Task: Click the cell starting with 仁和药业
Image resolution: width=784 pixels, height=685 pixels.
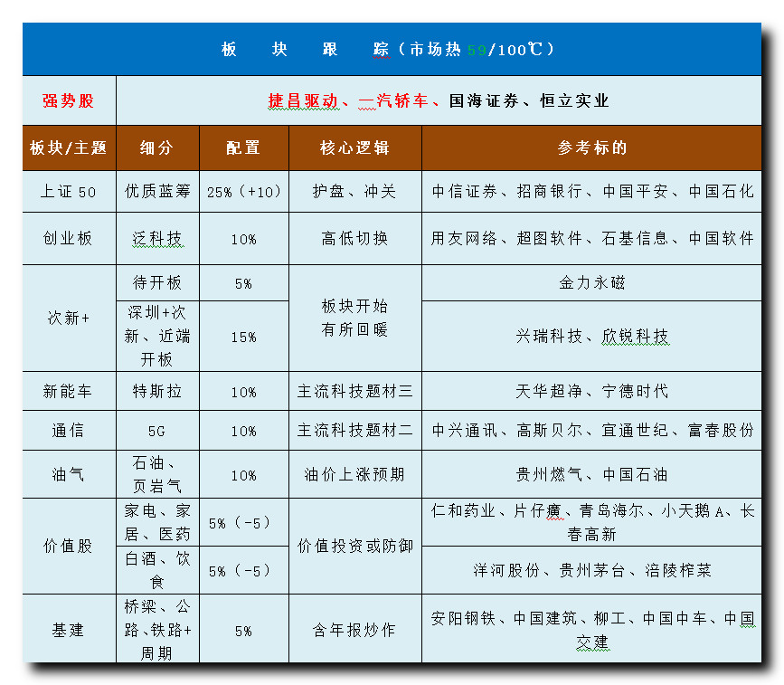Action: tap(592, 522)
